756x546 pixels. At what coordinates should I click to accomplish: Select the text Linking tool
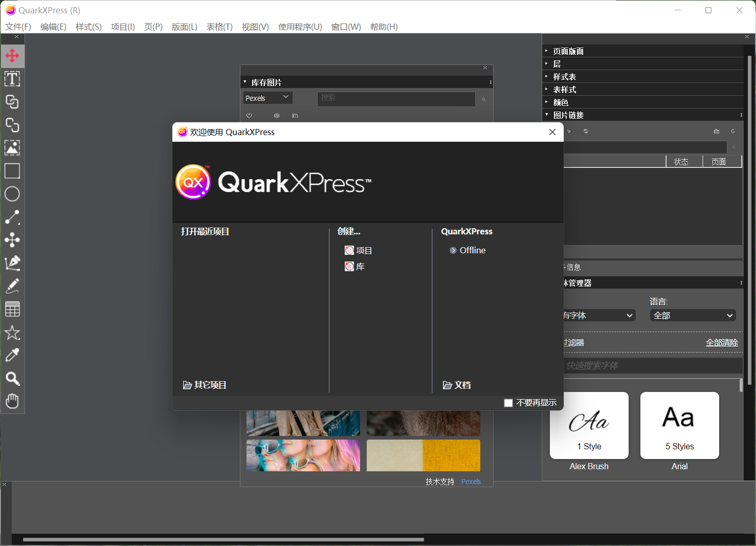pyautogui.click(x=12, y=102)
